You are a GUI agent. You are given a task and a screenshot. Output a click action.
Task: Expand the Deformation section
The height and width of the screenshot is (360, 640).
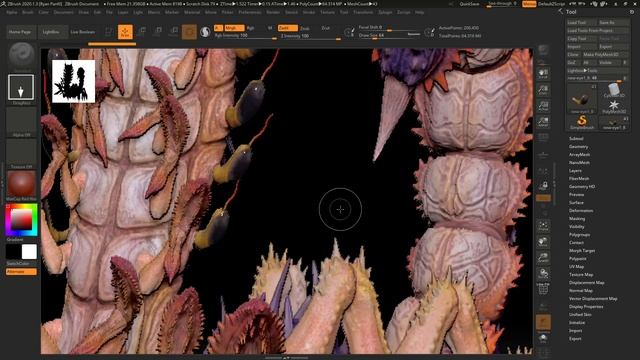(581, 211)
